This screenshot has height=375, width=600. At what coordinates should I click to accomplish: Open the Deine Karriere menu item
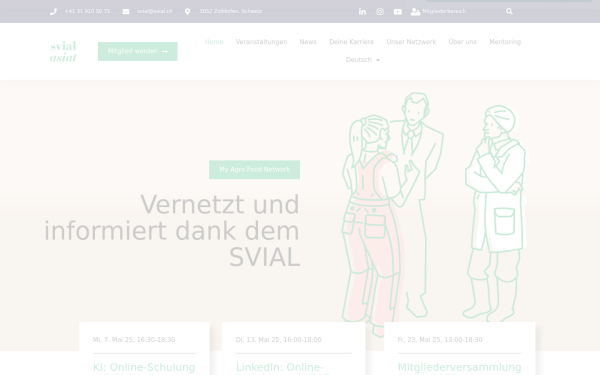tap(352, 42)
